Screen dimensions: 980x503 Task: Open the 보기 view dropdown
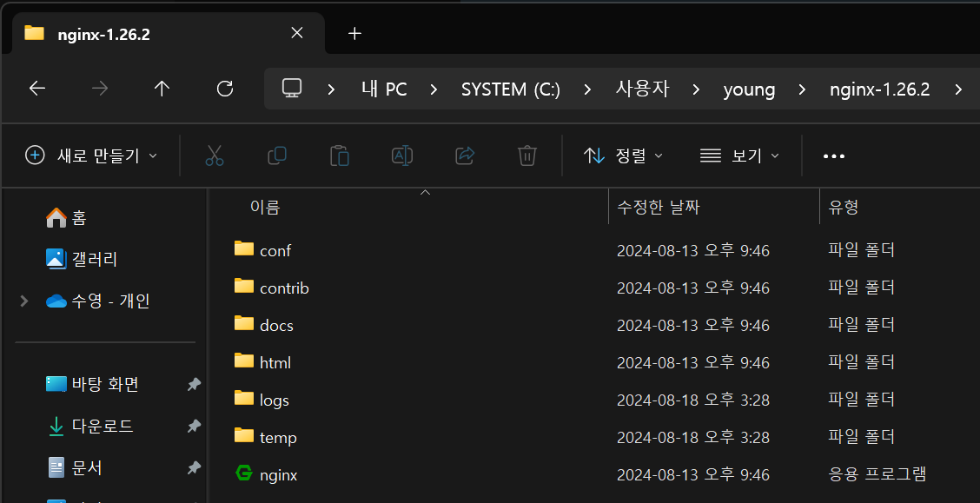coord(740,156)
